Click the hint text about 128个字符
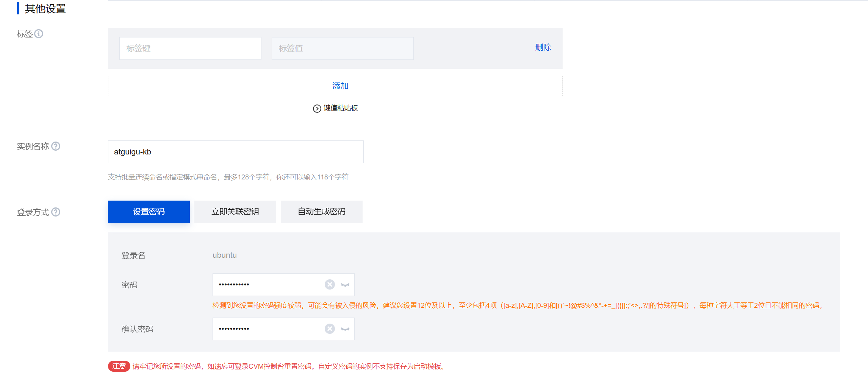The image size is (868, 391). 228,177
